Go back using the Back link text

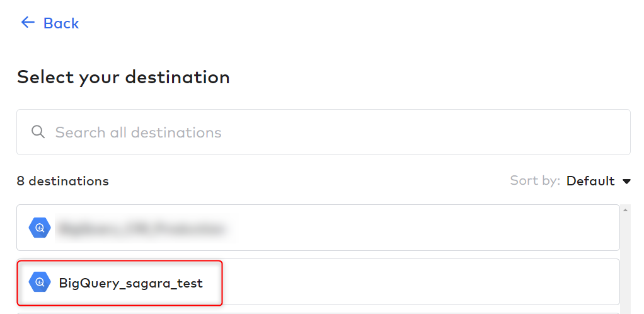(x=61, y=23)
